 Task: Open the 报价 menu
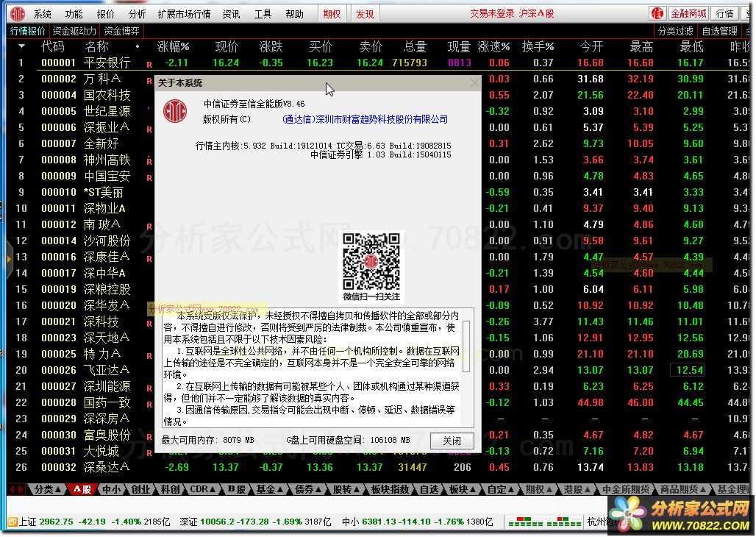click(106, 14)
